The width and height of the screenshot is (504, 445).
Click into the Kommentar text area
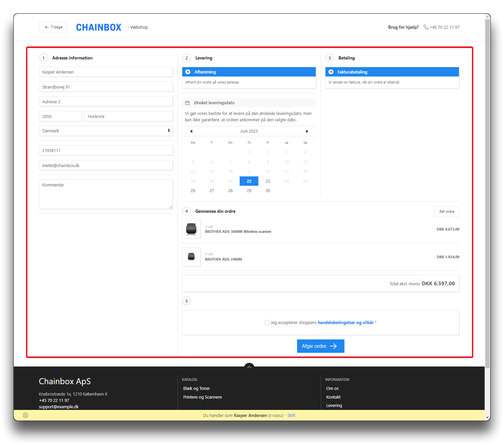pyautogui.click(x=106, y=194)
